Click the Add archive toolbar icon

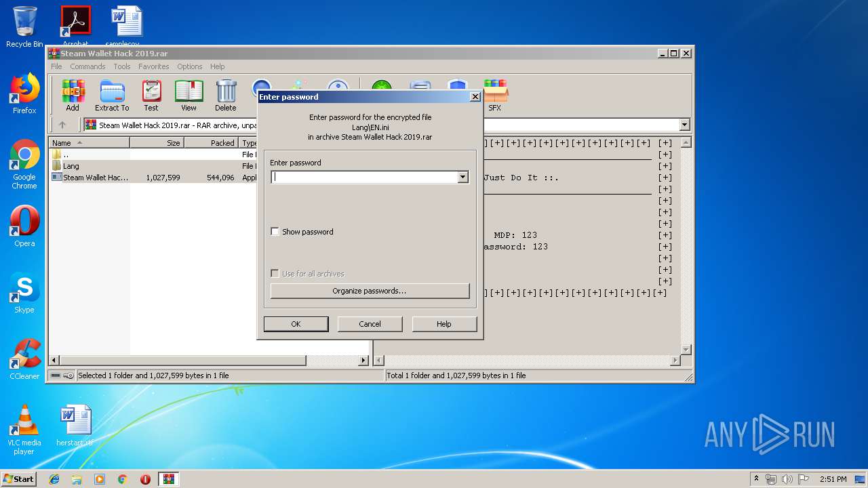coord(73,96)
